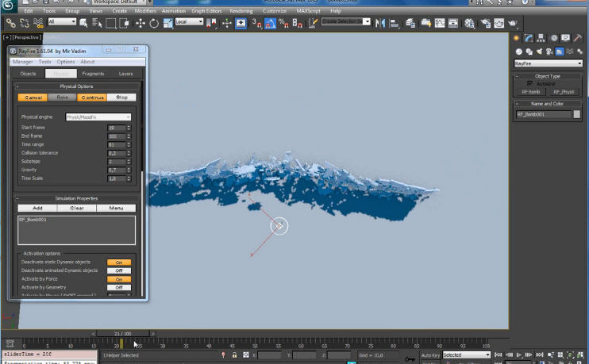Select the Move tool in main toolbar
The height and width of the screenshot is (364, 589).
[x=141, y=23]
